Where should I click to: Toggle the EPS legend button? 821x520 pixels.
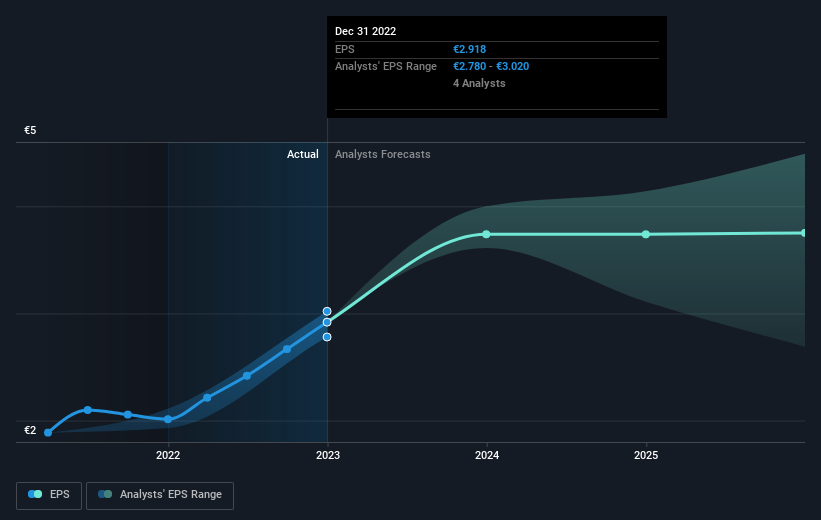[x=49, y=495]
